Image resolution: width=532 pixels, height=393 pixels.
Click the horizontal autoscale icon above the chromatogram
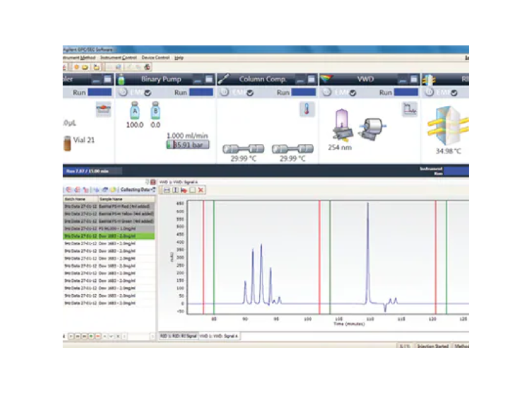click(x=167, y=190)
